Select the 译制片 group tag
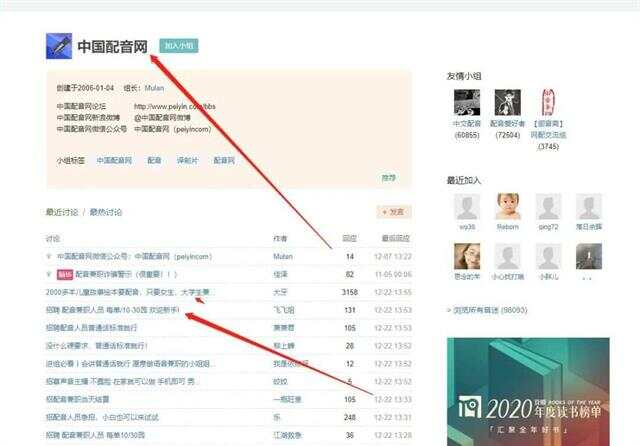The width and height of the screenshot is (640, 446). (187, 160)
